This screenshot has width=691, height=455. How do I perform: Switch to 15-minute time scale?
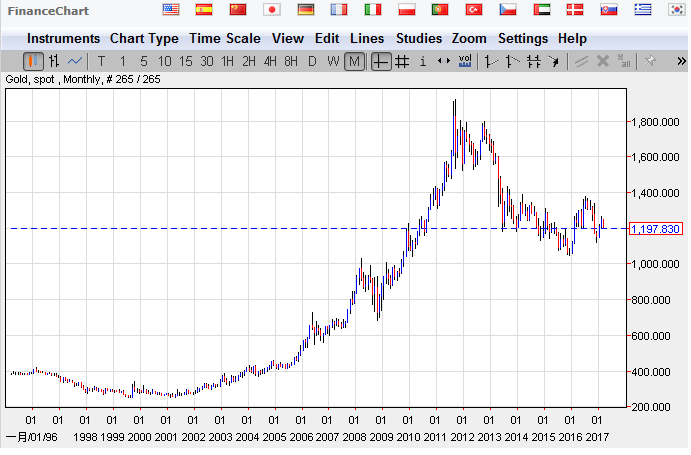[186, 61]
